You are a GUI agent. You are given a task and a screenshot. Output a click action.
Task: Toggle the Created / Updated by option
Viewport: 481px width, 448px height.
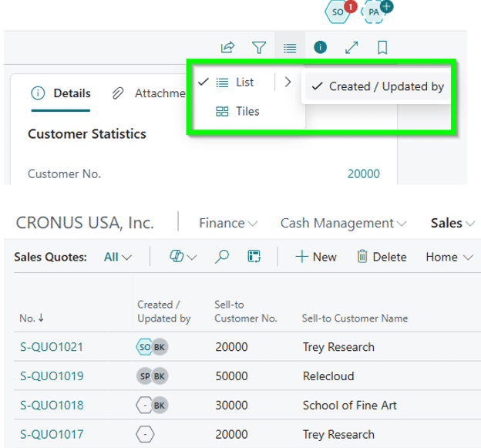pyautogui.click(x=378, y=86)
